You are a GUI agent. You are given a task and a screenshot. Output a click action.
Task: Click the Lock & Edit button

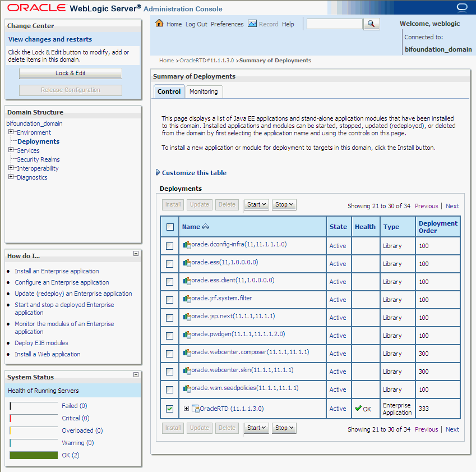tap(70, 73)
